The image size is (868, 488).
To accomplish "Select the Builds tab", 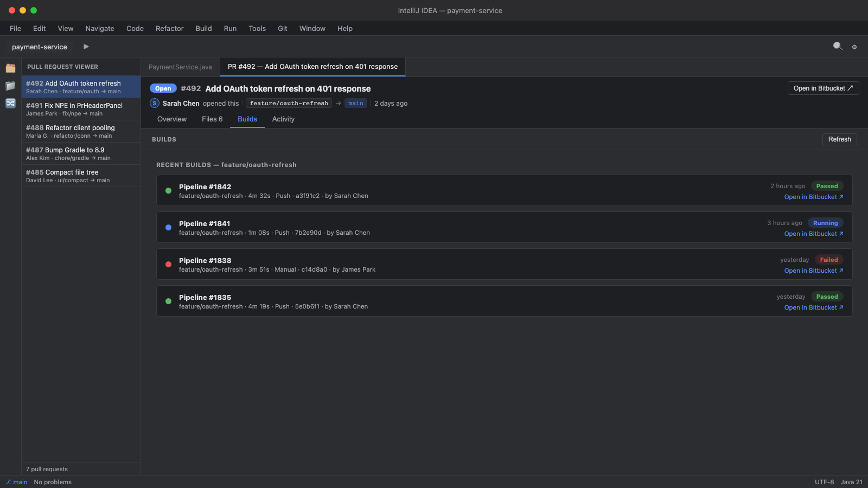I will coord(247,119).
